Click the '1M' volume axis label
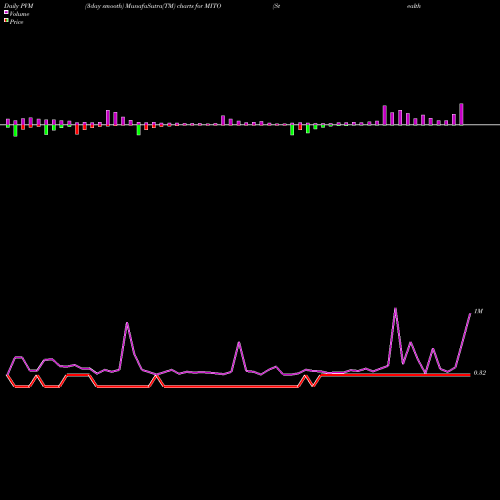500x500 pixels. coord(478,311)
